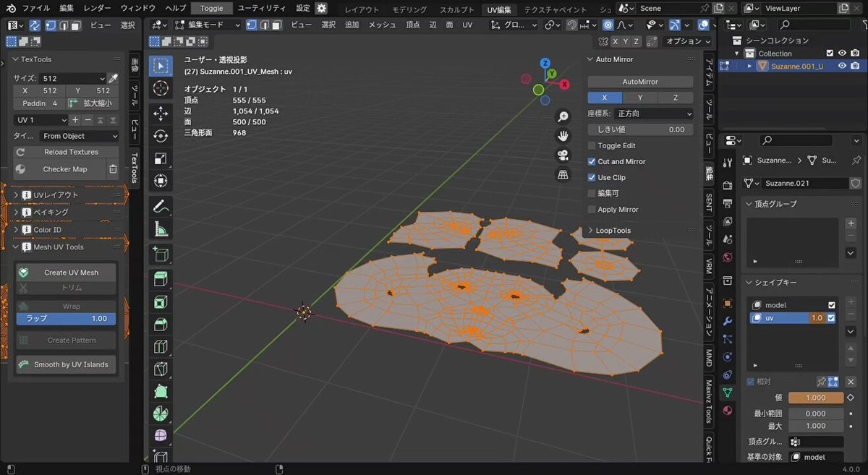This screenshot has width=868, height=475.
Task: Click the trash icon beside Checker Map
Action: point(113,169)
